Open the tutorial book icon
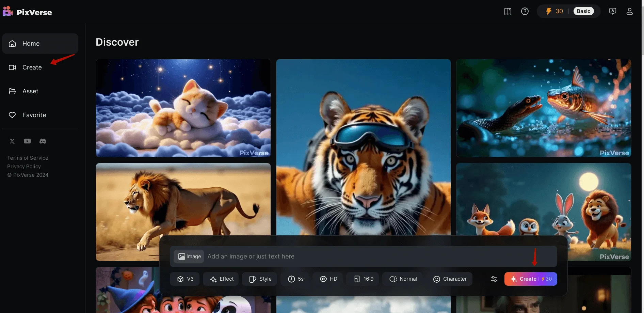This screenshot has width=644, height=313. (x=508, y=11)
